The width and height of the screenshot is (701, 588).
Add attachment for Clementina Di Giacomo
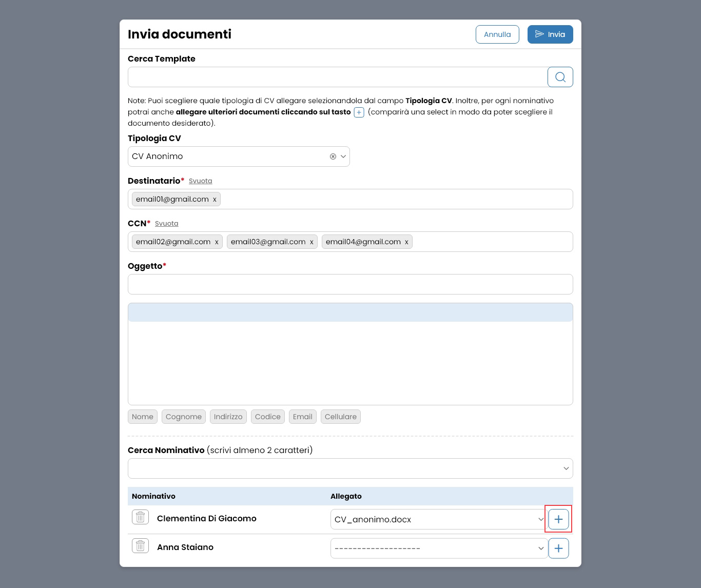tap(558, 519)
